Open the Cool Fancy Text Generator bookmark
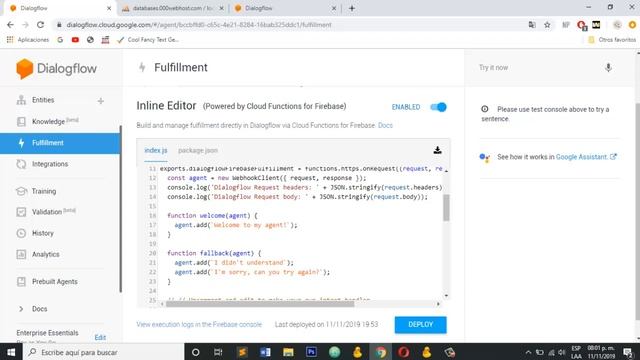Image resolution: width=640 pixels, height=360 pixels. click(148, 40)
